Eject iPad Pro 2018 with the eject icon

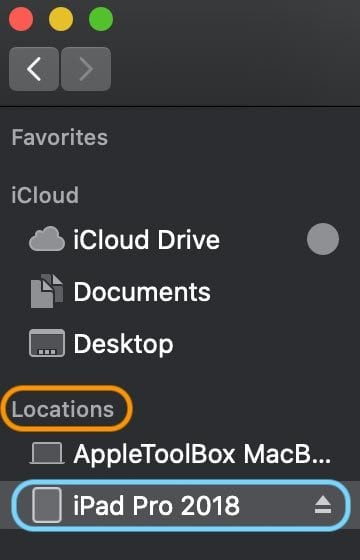point(323,505)
